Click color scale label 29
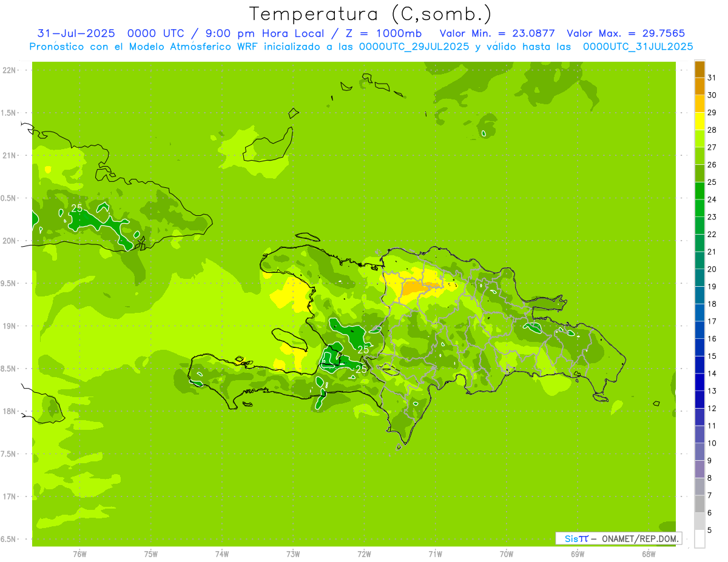Screen dimensions: 728x562 click(712, 112)
